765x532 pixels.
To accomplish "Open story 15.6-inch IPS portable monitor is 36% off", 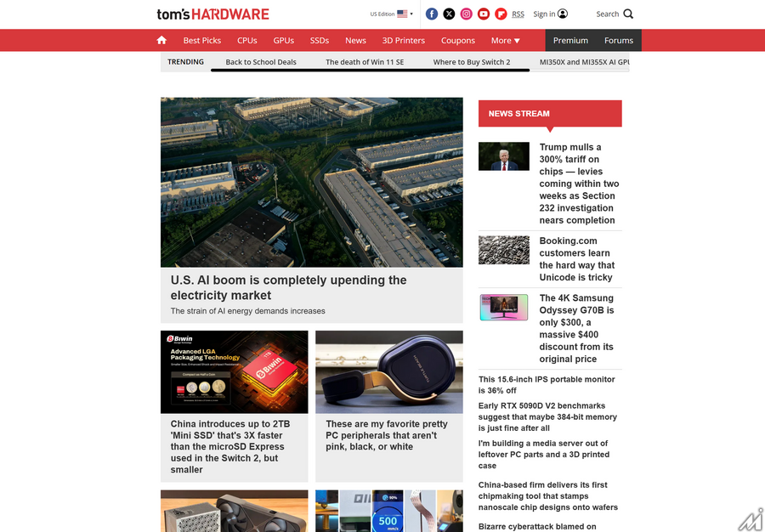I will point(547,385).
